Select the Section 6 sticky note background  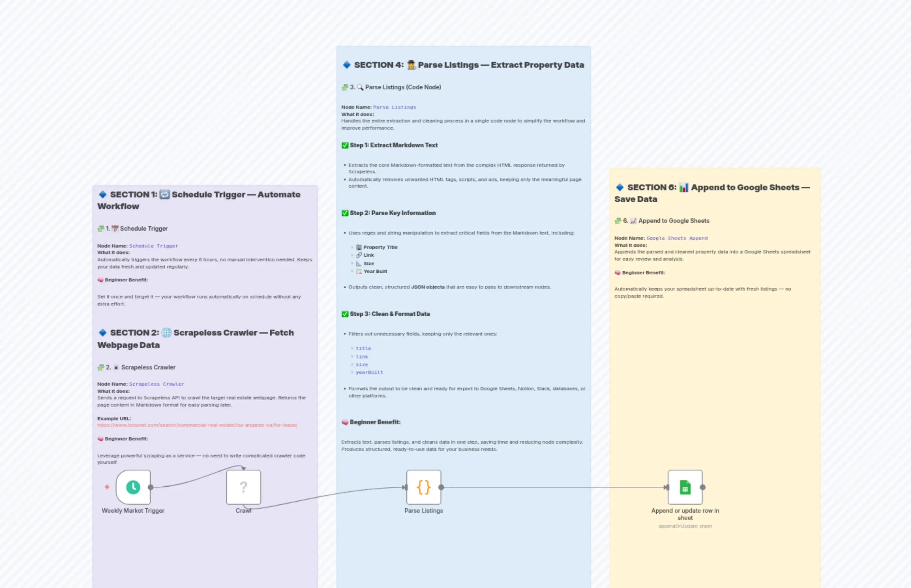tap(715, 382)
